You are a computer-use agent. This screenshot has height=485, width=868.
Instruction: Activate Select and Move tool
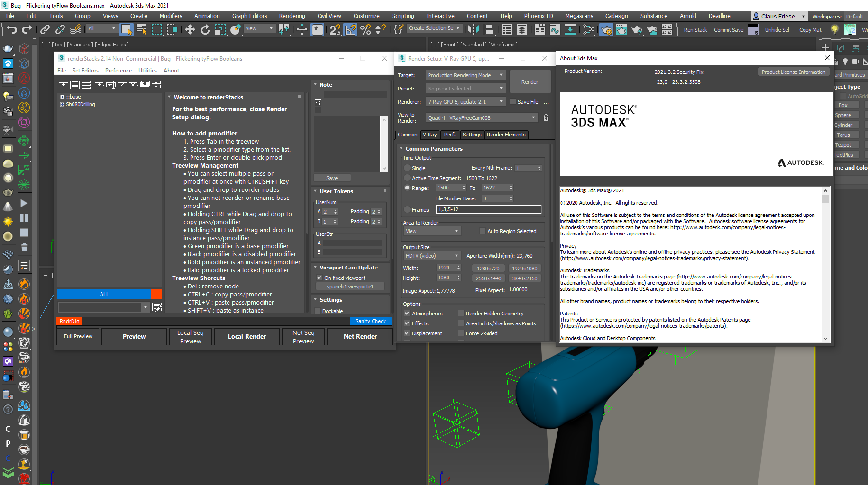tap(190, 29)
